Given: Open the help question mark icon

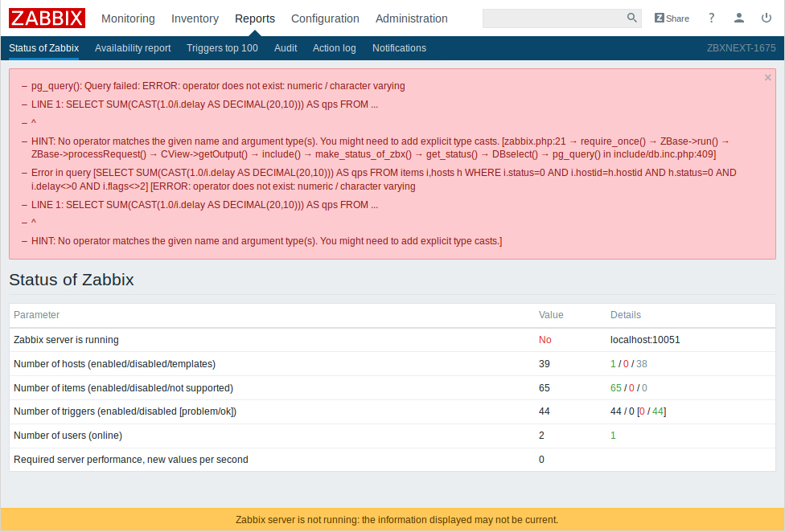Looking at the screenshot, I should click(x=711, y=18).
